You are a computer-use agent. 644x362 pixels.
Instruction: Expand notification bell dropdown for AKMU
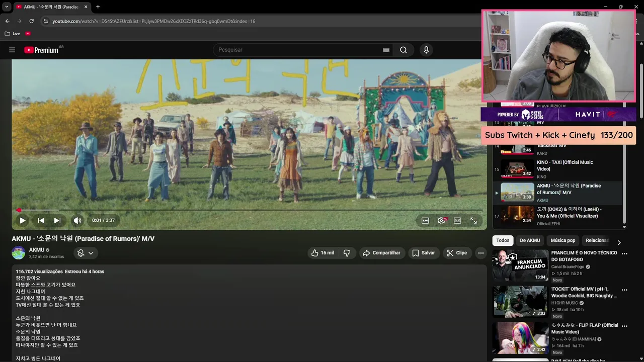pyautogui.click(x=85, y=253)
